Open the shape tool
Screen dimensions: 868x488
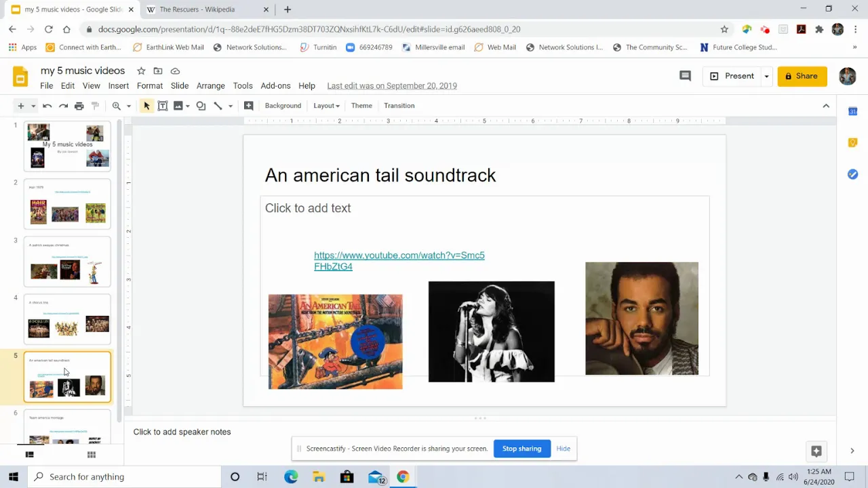click(201, 106)
